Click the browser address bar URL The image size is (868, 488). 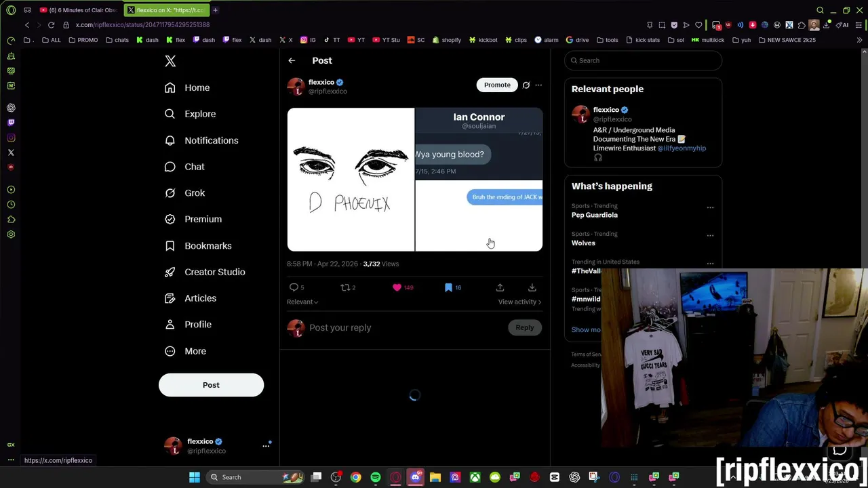tap(142, 25)
